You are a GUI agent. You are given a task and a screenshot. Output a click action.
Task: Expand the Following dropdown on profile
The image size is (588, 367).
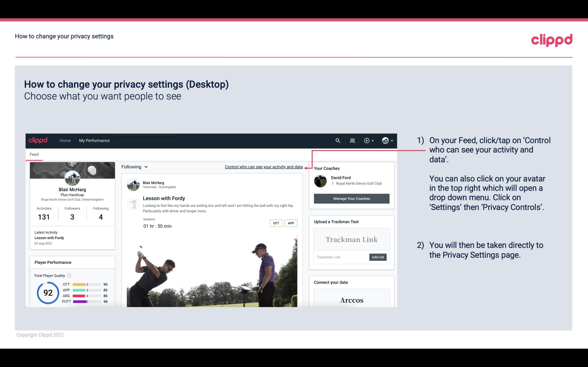click(134, 167)
